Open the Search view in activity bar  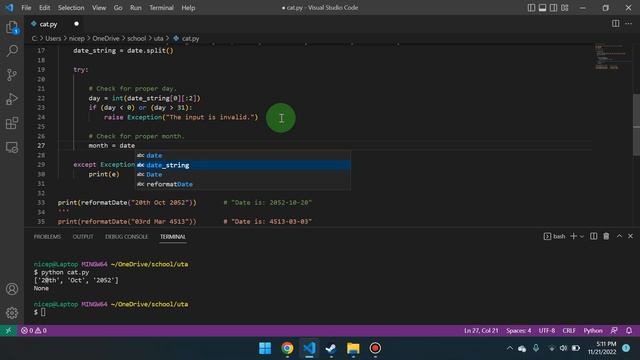pyautogui.click(x=12, y=51)
